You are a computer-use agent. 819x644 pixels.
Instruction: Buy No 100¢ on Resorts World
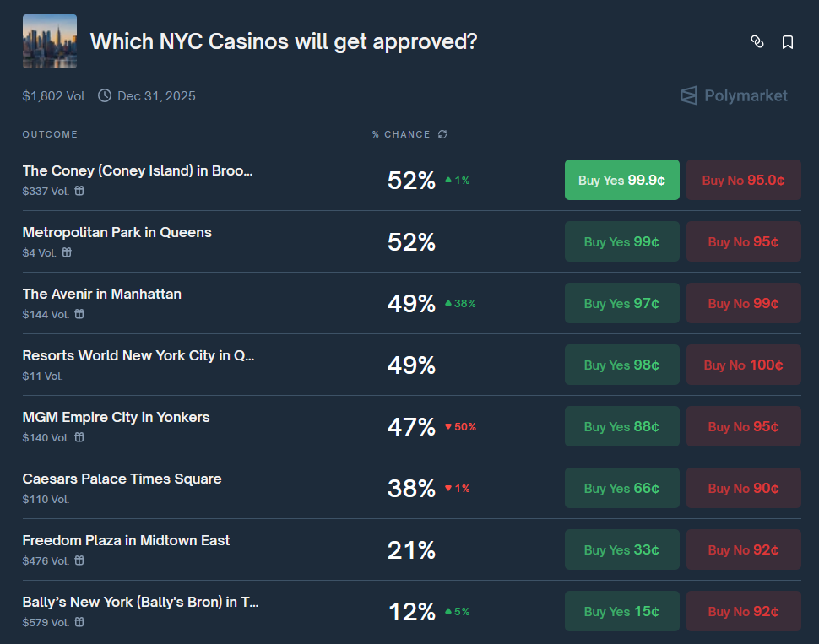pos(743,365)
